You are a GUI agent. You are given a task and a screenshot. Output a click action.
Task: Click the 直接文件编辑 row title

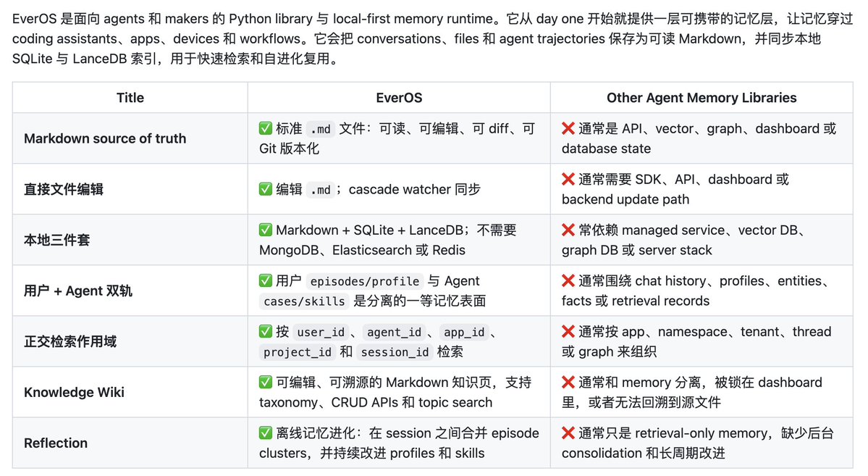(64, 190)
